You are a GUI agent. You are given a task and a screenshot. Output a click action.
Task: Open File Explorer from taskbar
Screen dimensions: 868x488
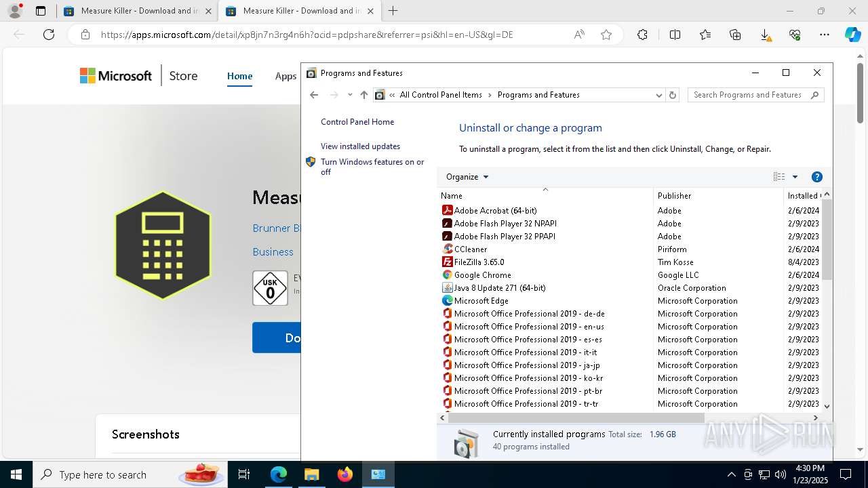(311, 474)
